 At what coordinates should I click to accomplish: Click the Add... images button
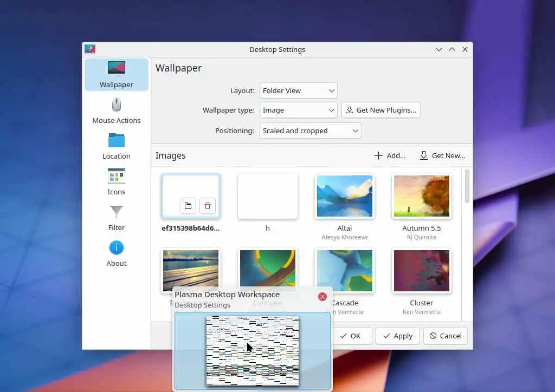point(390,155)
